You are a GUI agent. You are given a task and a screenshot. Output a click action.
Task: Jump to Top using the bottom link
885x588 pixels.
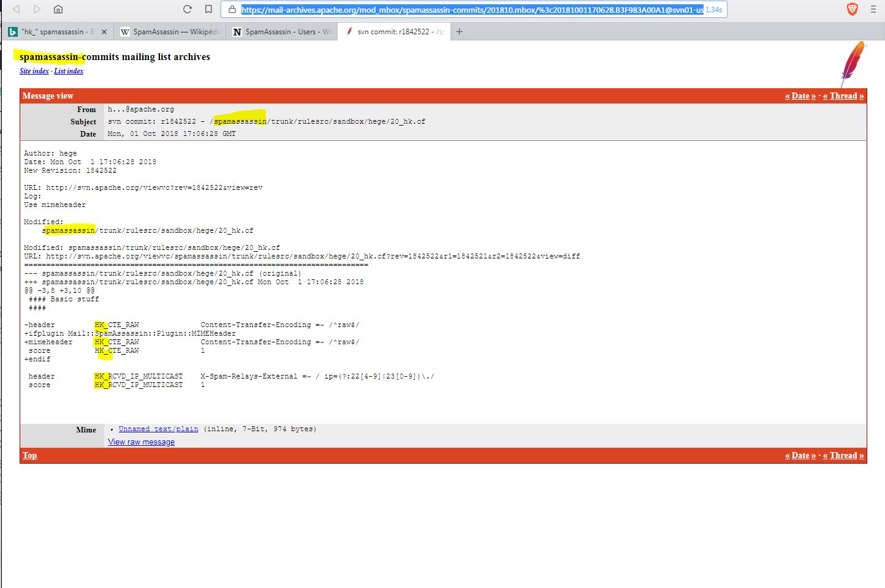pos(30,455)
